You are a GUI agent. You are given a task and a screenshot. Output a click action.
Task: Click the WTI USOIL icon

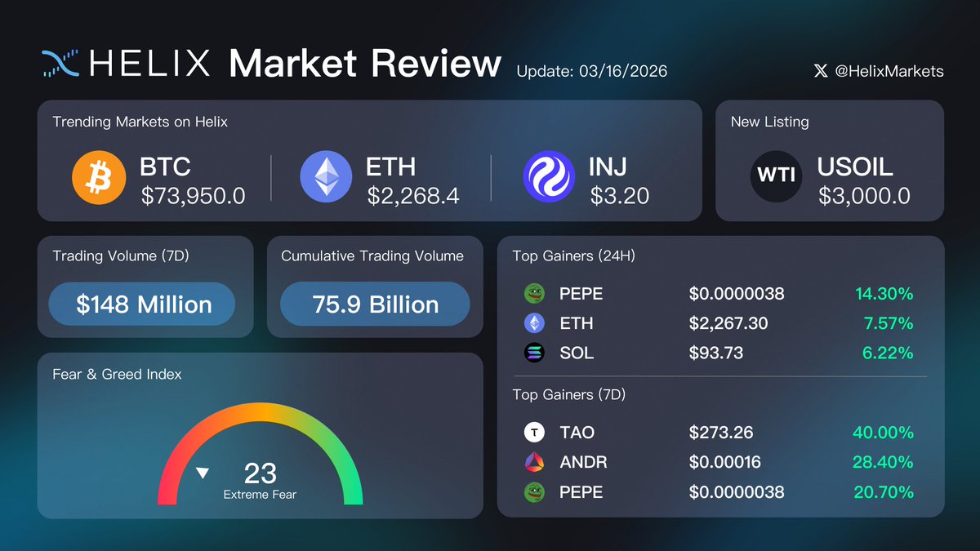(x=777, y=176)
